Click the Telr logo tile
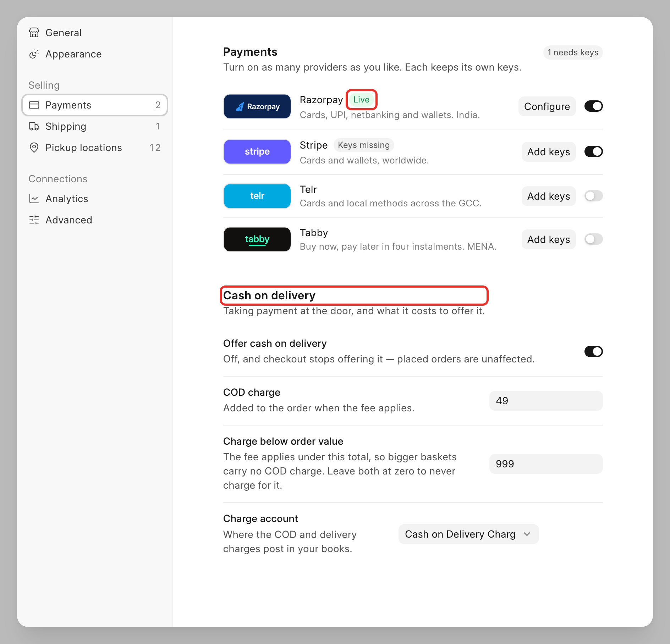The width and height of the screenshot is (670, 644). tap(257, 196)
